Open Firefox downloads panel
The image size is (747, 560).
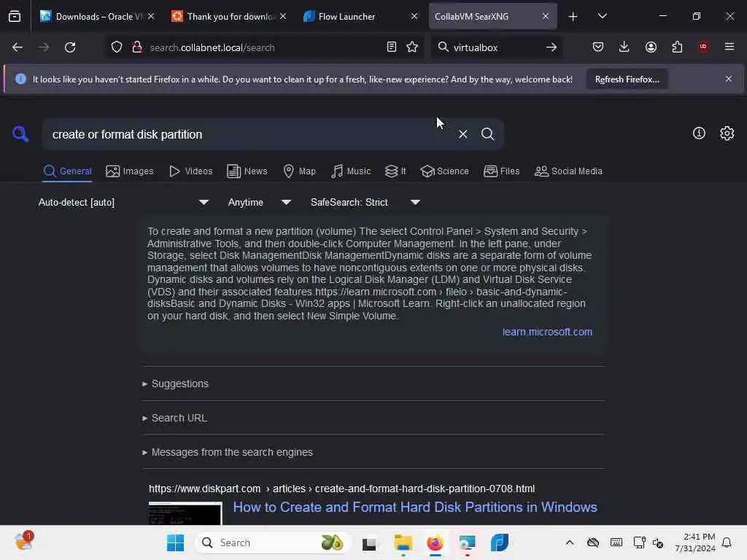pyautogui.click(x=624, y=47)
